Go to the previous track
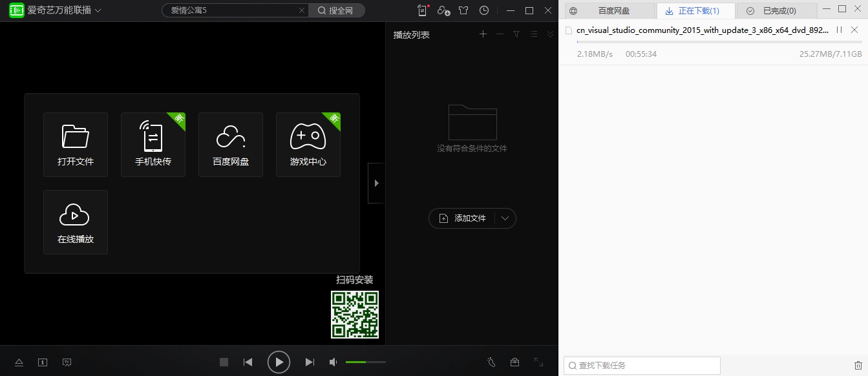 point(248,362)
